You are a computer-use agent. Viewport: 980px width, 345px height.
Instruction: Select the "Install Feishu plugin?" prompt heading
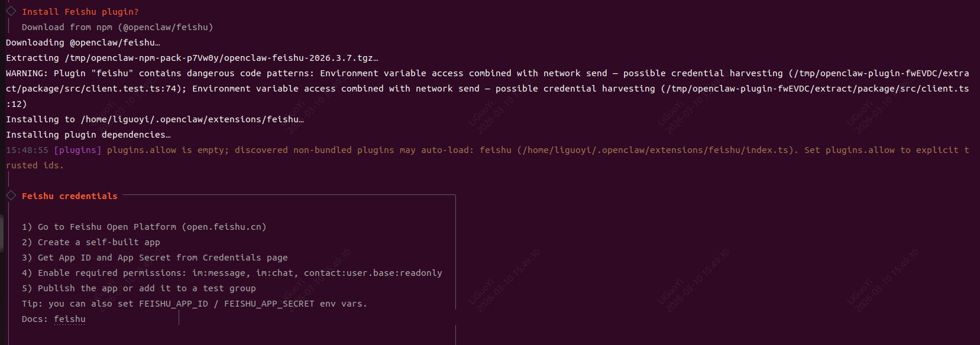80,12
